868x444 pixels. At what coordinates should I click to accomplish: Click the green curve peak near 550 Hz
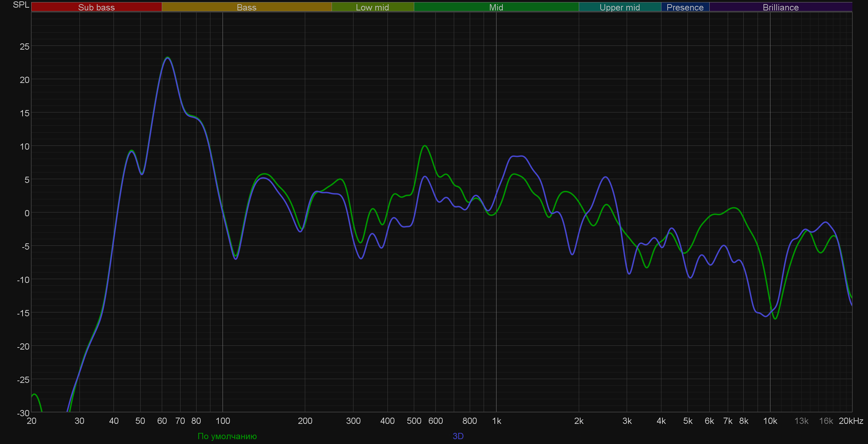[x=425, y=146]
